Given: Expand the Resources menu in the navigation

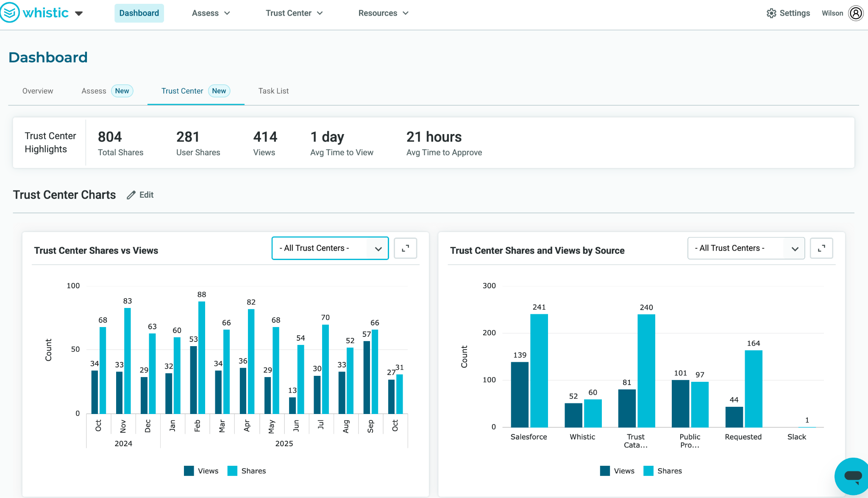Looking at the screenshot, I should 383,13.
